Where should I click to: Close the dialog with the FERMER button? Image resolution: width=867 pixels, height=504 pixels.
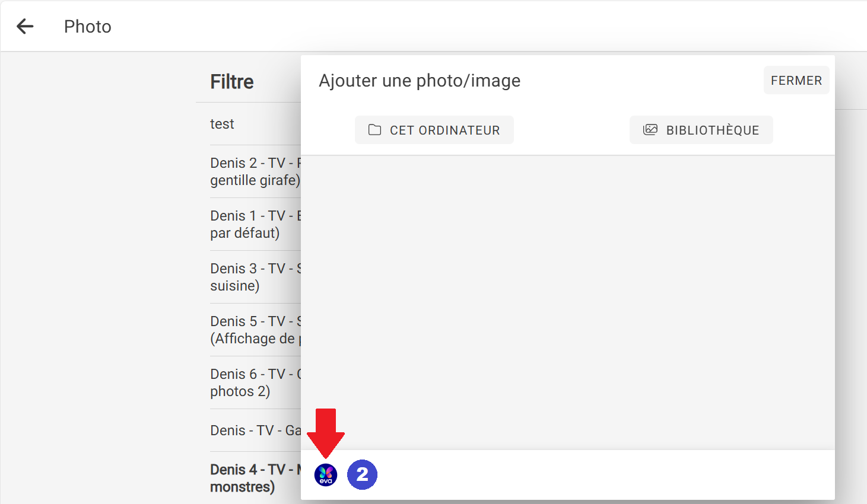click(x=796, y=80)
